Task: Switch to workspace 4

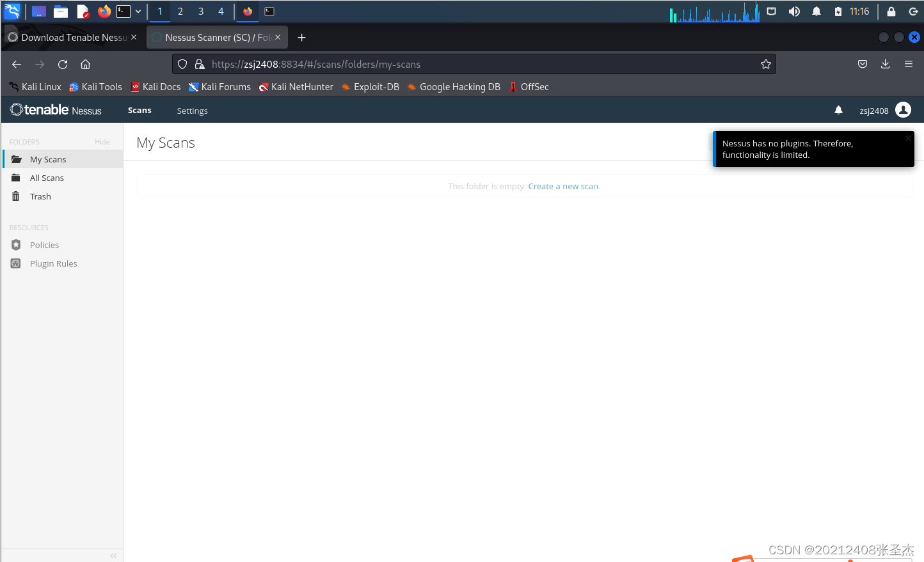Action: (x=221, y=12)
